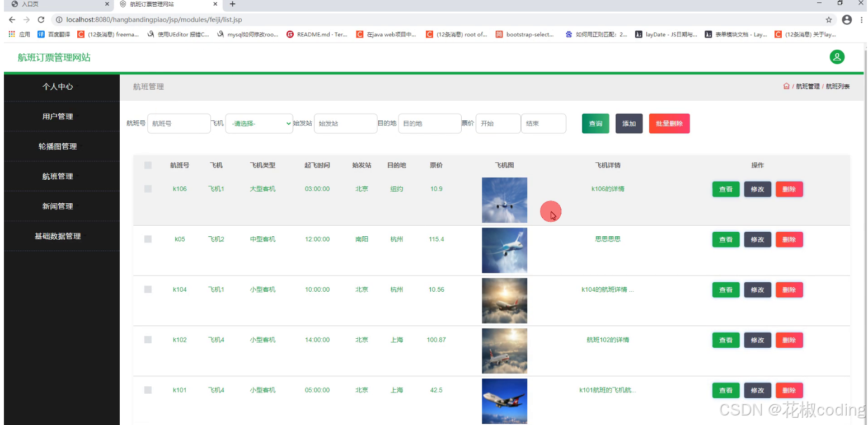Open 轮播图管理 in sidebar
The image size is (868, 425).
(58, 146)
